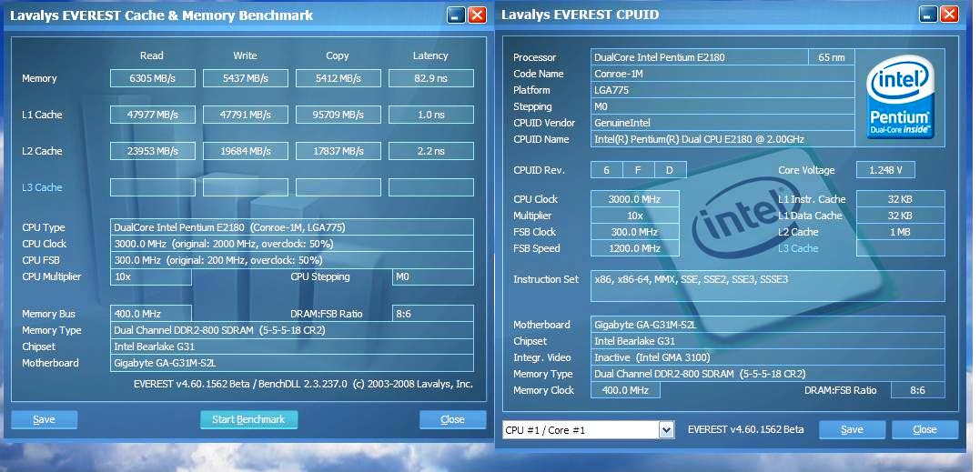980x472 pixels.
Task: Click Multiplier 10x in CPUID window
Action: [634, 216]
